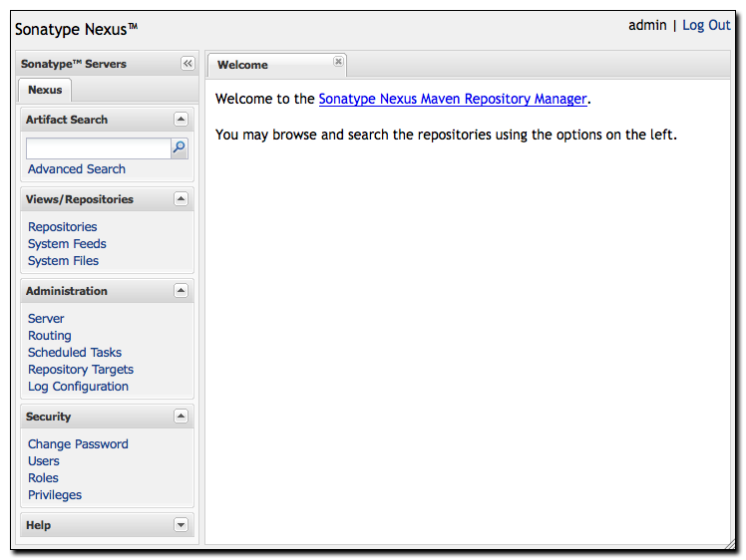Viewport: 746px width, 560px height.
Task: Open the Repositories view
Action: [62, 227]
